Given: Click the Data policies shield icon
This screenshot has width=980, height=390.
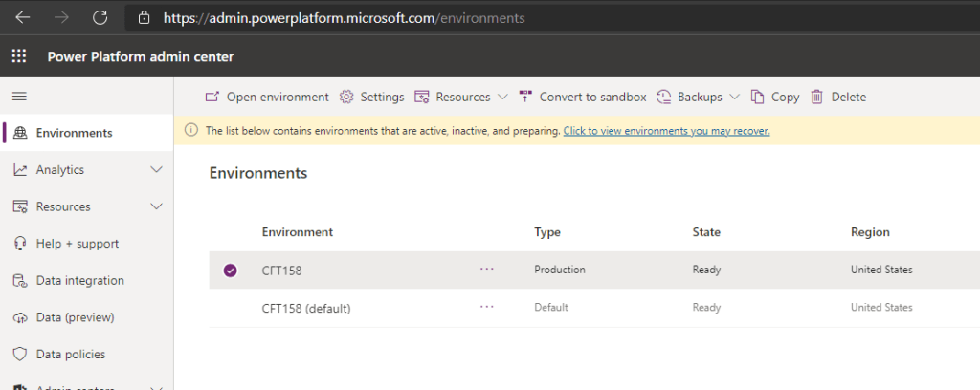Looking at the screenshot, I should (21, 355).
